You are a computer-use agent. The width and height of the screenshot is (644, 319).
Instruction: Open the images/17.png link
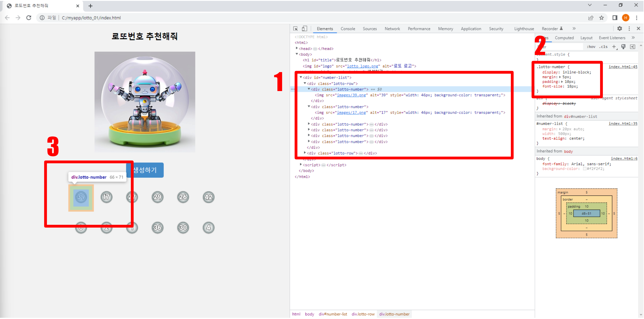coord(351,113)
